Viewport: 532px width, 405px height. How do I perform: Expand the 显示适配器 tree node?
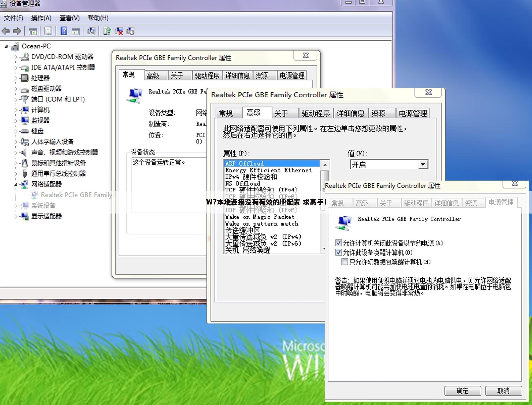coord(16,216)
